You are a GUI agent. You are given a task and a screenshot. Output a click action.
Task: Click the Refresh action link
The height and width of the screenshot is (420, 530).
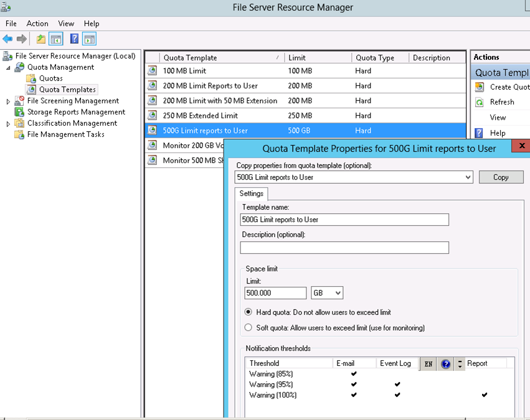(x=502, y=102)
